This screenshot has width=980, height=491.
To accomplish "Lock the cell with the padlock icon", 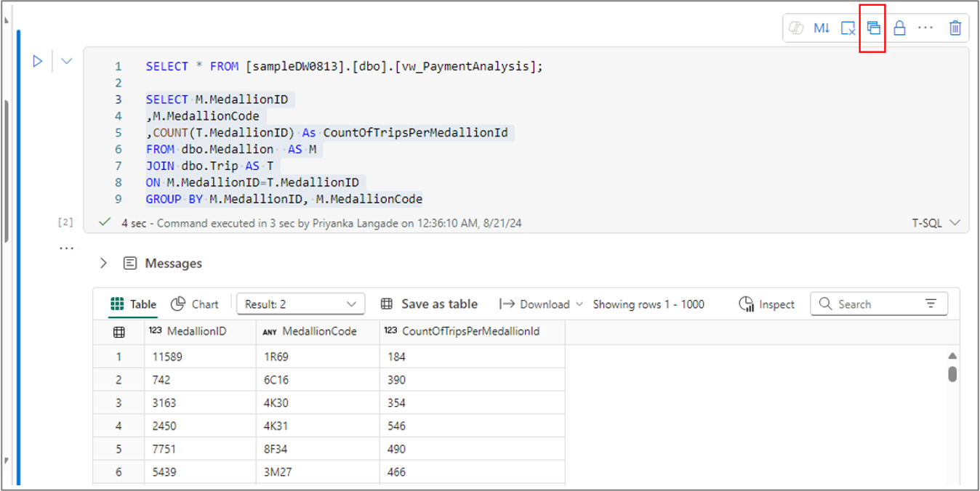I will point(899,28).
